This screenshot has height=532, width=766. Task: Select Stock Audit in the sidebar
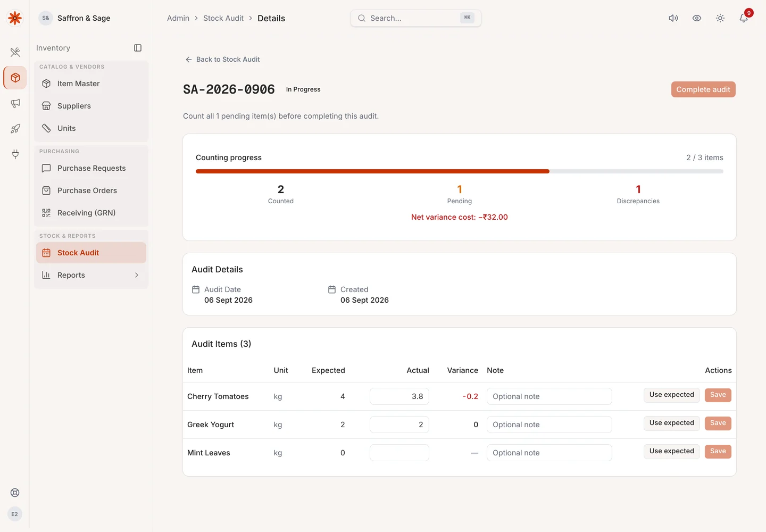click(91, 253)
